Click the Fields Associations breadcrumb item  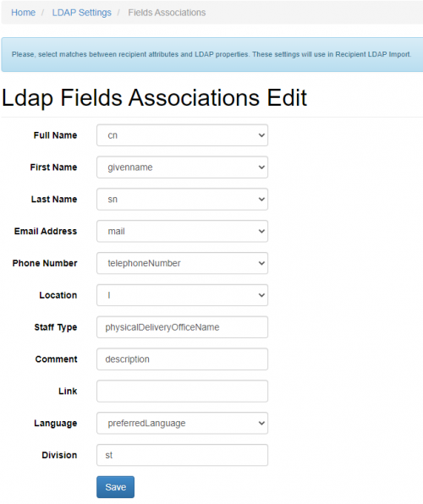(x=167, y=13)
